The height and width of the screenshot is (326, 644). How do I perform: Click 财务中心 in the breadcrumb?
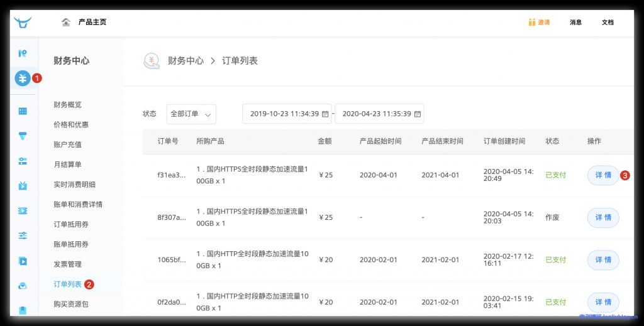coord(186,61)
